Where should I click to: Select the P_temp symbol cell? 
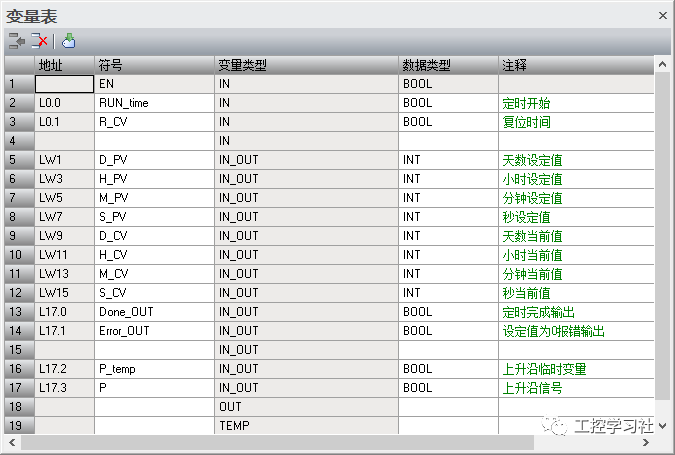pos(155,369)
